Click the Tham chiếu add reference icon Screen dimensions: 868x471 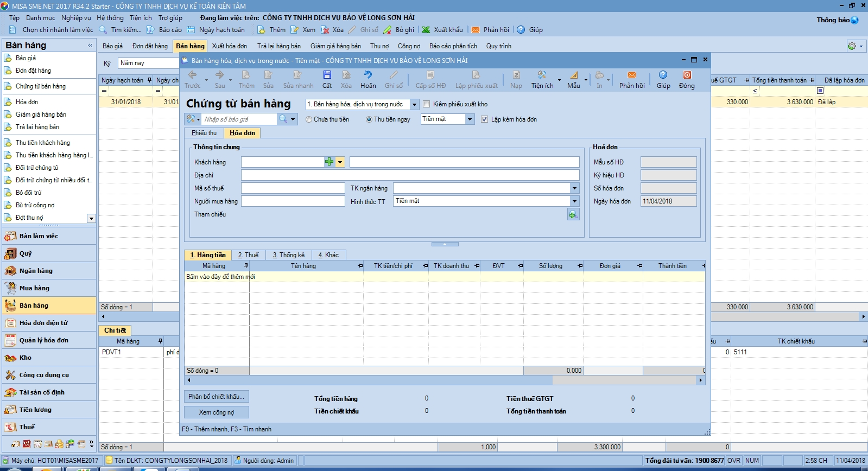(x=573, y=215)
